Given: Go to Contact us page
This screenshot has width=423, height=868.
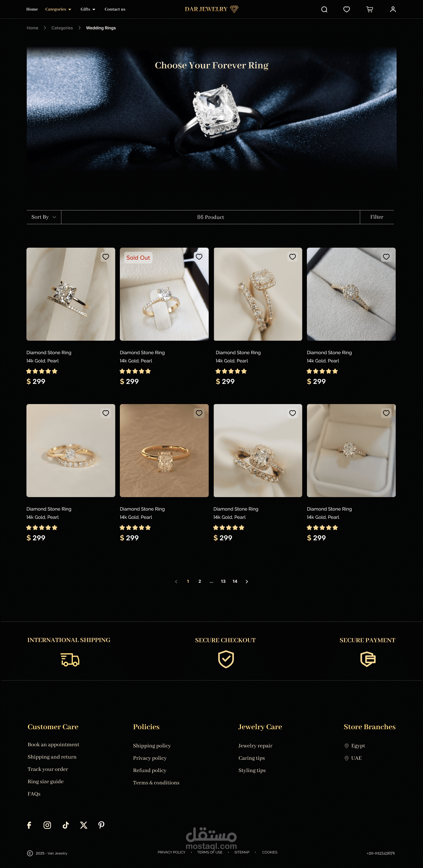Looking at the screenshot, I should 115,9.
